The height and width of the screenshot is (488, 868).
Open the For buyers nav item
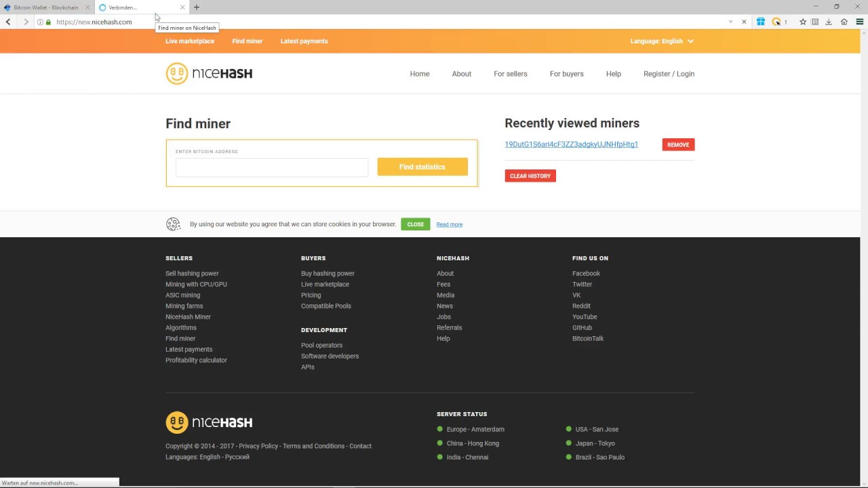click(x=567, y=74)
